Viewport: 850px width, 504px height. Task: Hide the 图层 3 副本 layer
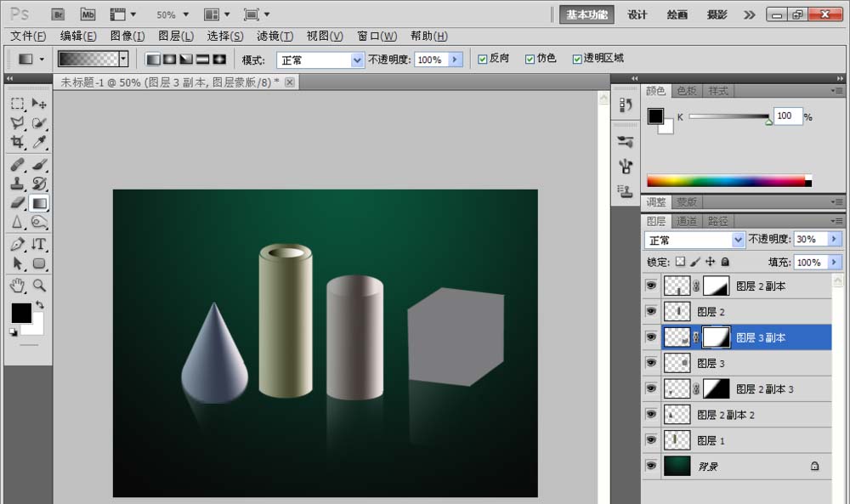tap(651, 337)
